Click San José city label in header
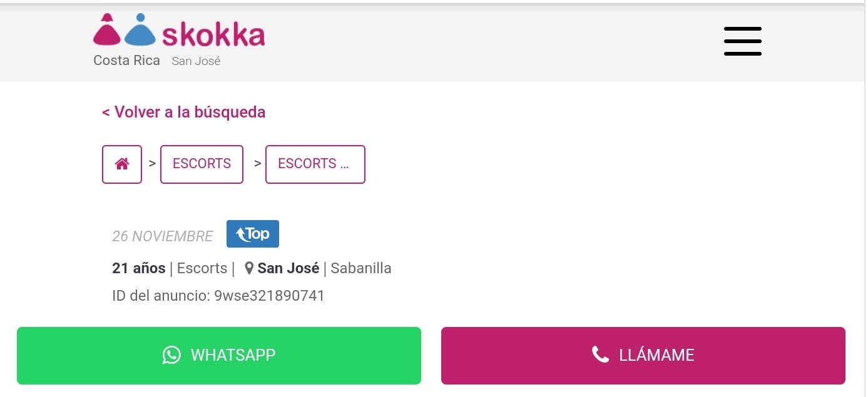The image size is (868, 397). [196, 61]
